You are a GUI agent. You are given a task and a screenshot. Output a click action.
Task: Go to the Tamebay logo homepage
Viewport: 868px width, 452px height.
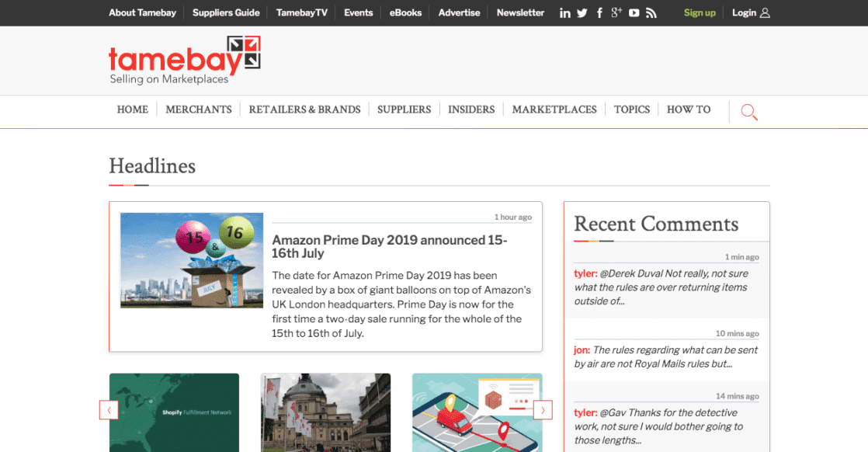coord(185,61)
